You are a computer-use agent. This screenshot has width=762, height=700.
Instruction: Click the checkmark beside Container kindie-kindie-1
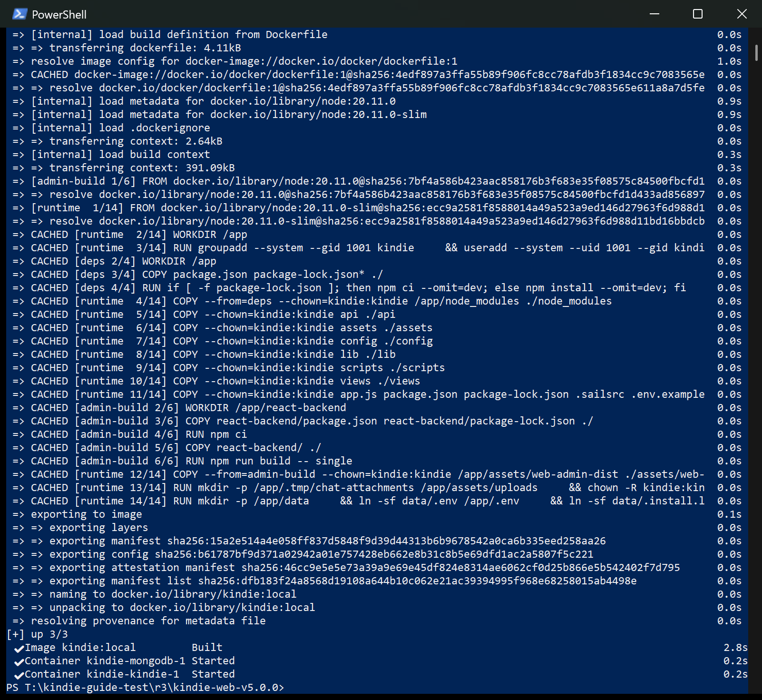click(x=19, y=675)
